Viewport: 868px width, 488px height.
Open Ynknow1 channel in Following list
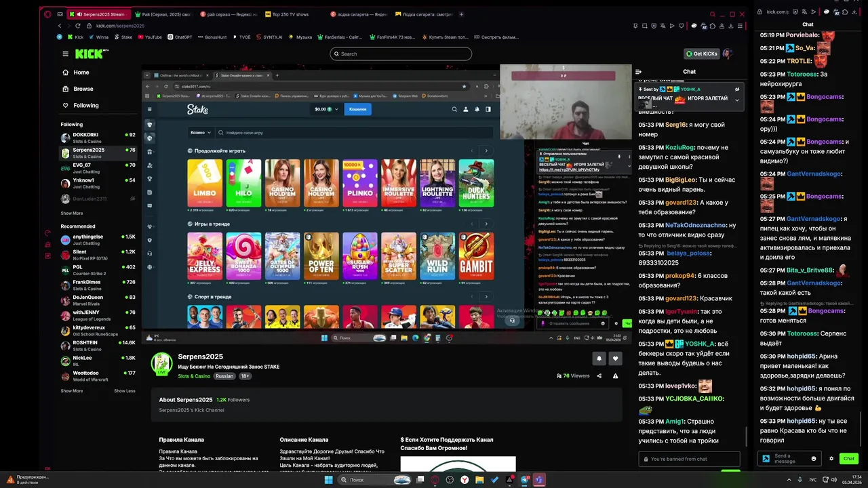[x=98, y=183]
